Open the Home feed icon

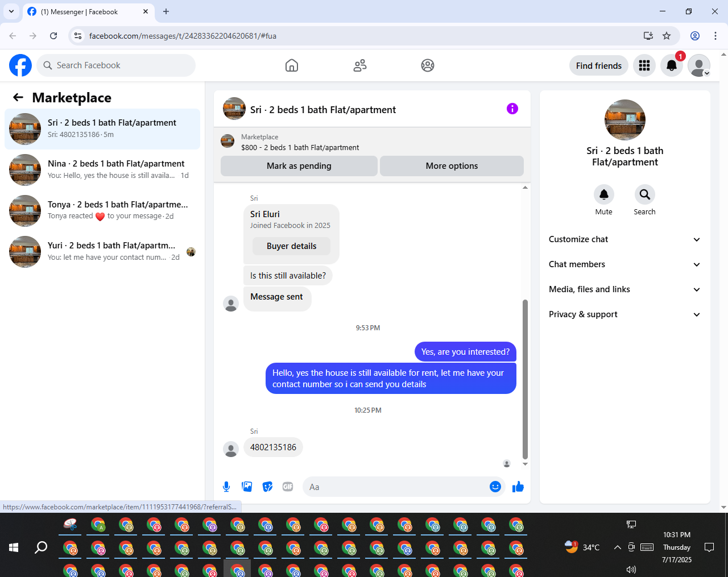292,65
